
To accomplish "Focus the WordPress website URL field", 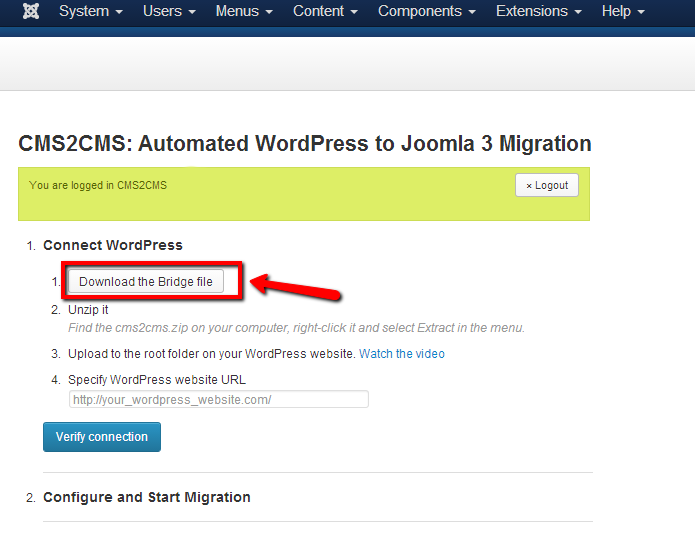I will click(x=219, y=399).
